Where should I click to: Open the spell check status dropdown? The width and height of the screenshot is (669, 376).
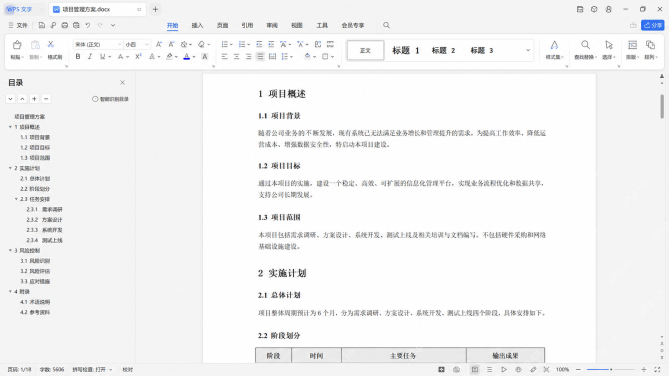tap(92, 370)
